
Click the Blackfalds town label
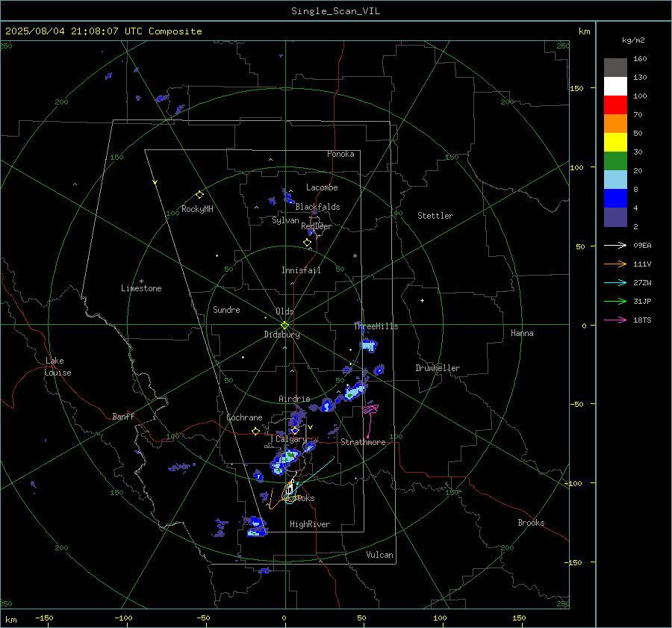pyautogui.click(x=317, y=207)
